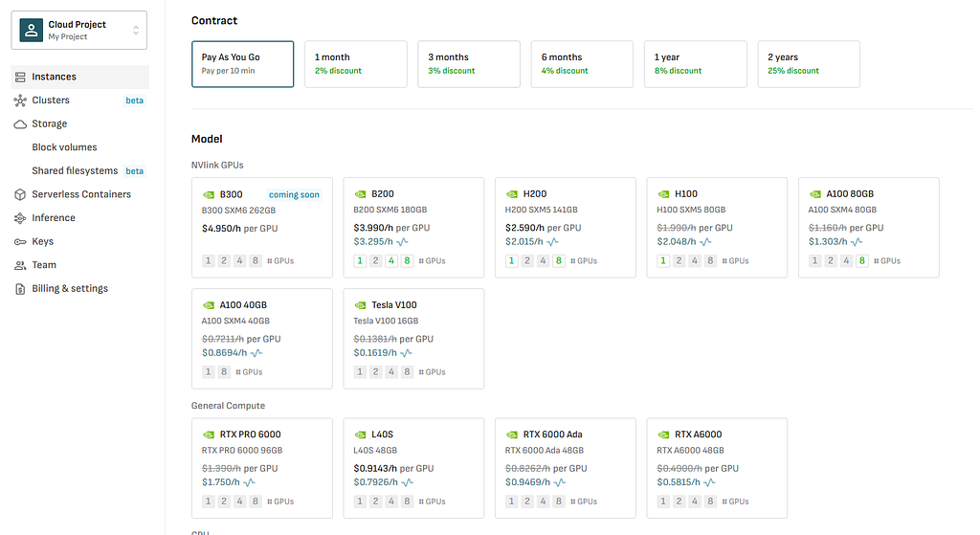This screenshot has width=980, height=535.
Task: Click the NVIDIA logo on H100 card
Action: pos(663,194)
